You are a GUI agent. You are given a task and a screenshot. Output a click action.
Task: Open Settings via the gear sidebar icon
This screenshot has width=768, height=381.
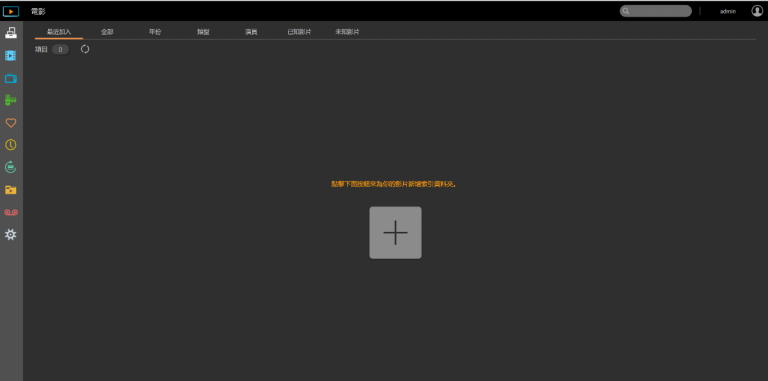click(x=10, y=235)
